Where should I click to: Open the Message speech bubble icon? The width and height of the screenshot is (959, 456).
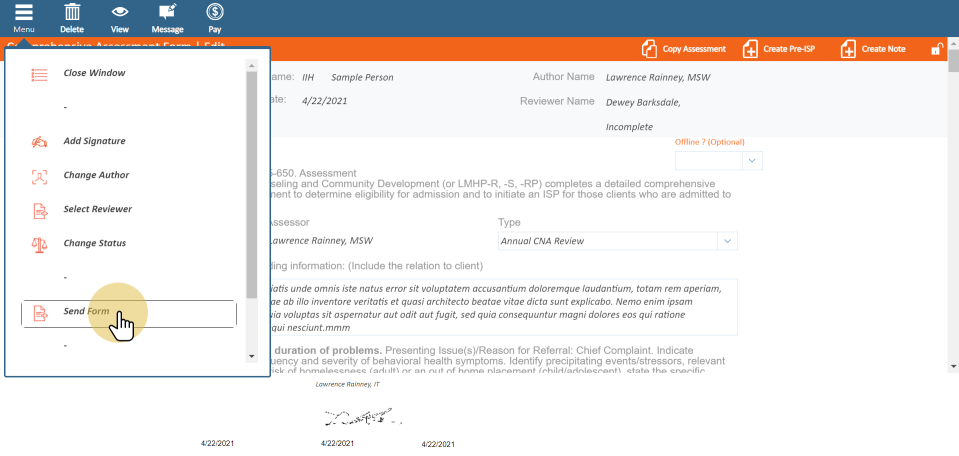coord(167,13)
